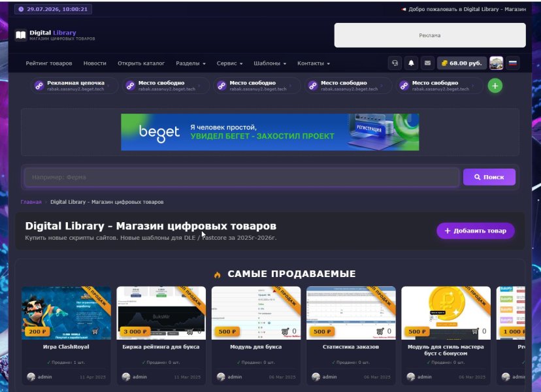Click the 3 000 ₽ price tag

click(135, 332)
